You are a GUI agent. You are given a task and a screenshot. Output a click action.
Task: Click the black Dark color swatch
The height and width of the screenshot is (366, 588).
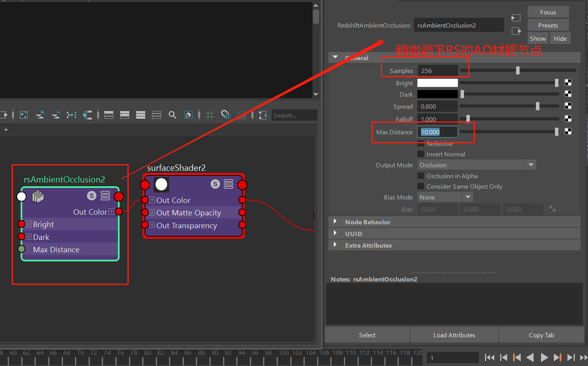[438, 94]
